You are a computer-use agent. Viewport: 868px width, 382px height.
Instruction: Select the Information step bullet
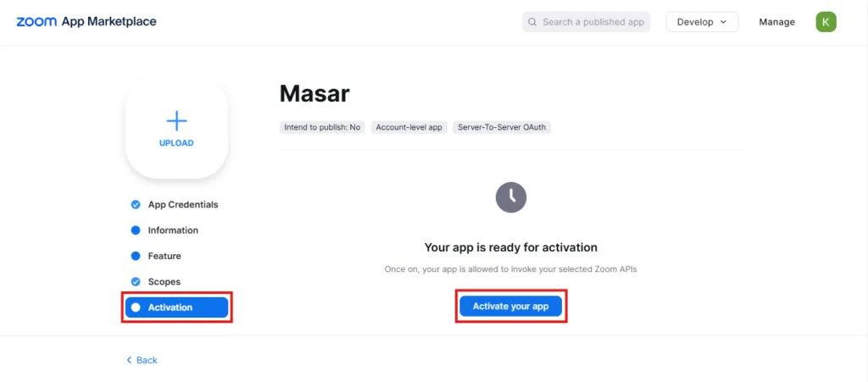[x=136, y=230]
